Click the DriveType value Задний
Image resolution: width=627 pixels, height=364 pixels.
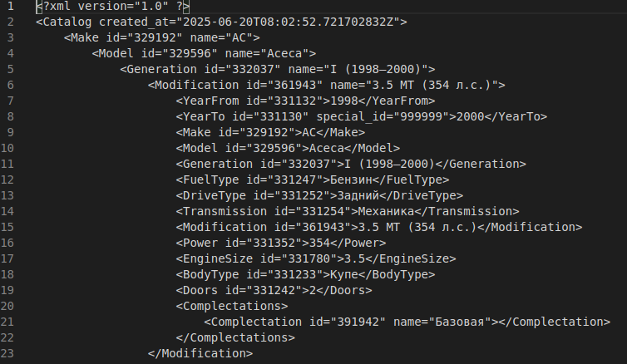click(x=358, y=195)
